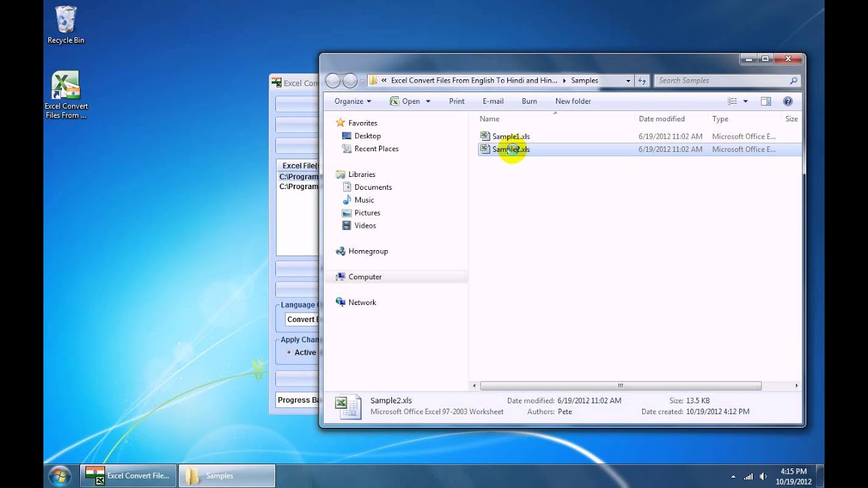Click the Windows Start orb
The height and width of the screenshot is (488, 868).
tap(60, 476)
